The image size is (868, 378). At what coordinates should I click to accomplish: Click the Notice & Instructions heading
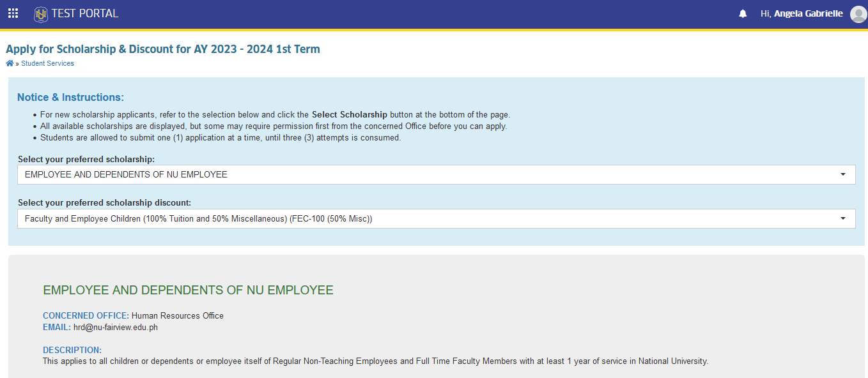(x=70, y=97)
